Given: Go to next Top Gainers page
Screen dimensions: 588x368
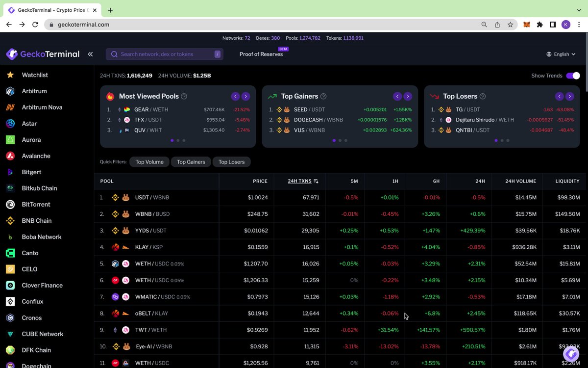Looking at the screenshot, I should pyautogui.click(x=408, y=97).
